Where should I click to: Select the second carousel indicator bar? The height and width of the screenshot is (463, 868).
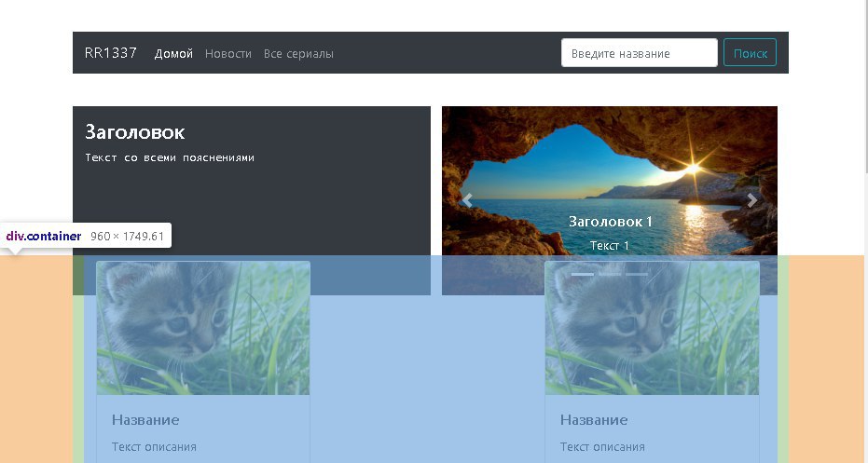610,275
